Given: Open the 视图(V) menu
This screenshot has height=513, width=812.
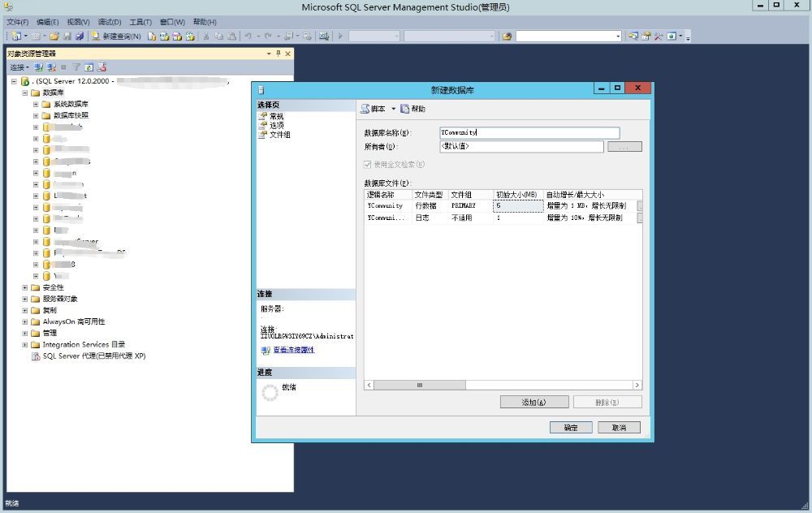Looking at the screenshot, I should click(x=78, y=22).
